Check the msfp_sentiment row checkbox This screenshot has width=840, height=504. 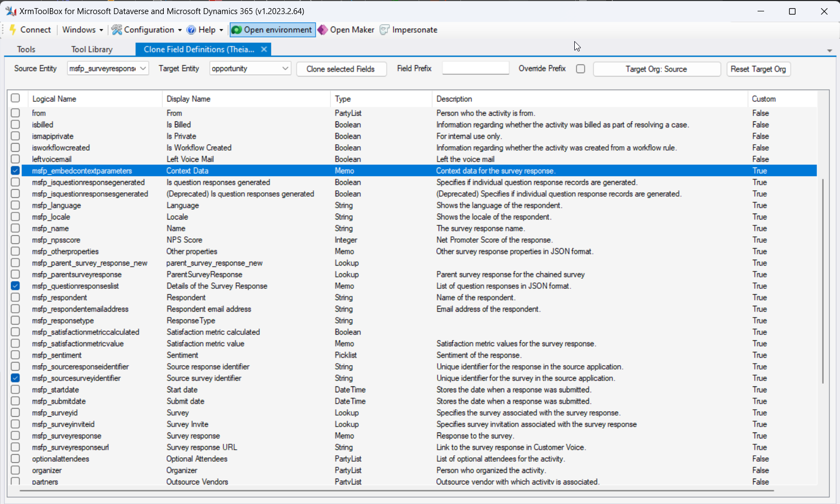[x=15, y=355]
